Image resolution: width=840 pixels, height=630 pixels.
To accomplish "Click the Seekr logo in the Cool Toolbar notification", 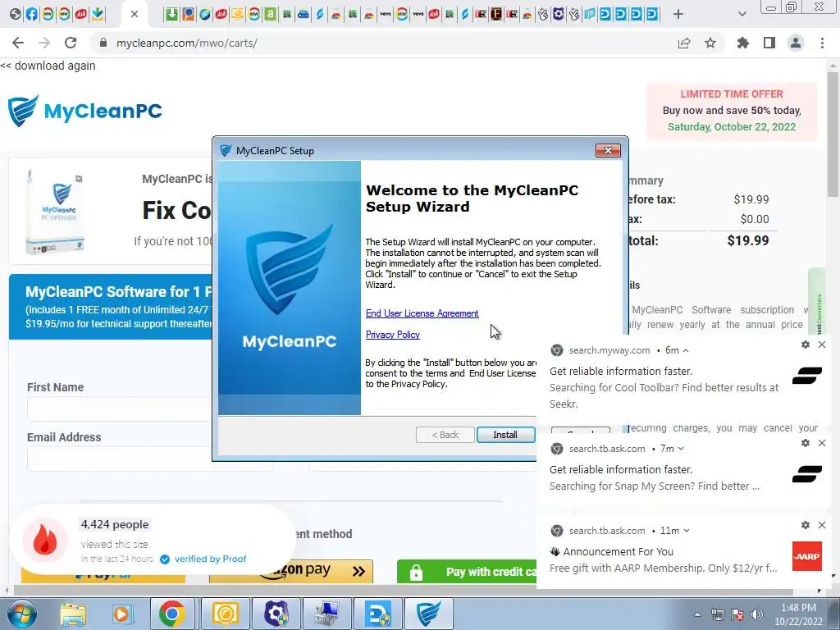I will click(807, 376).
